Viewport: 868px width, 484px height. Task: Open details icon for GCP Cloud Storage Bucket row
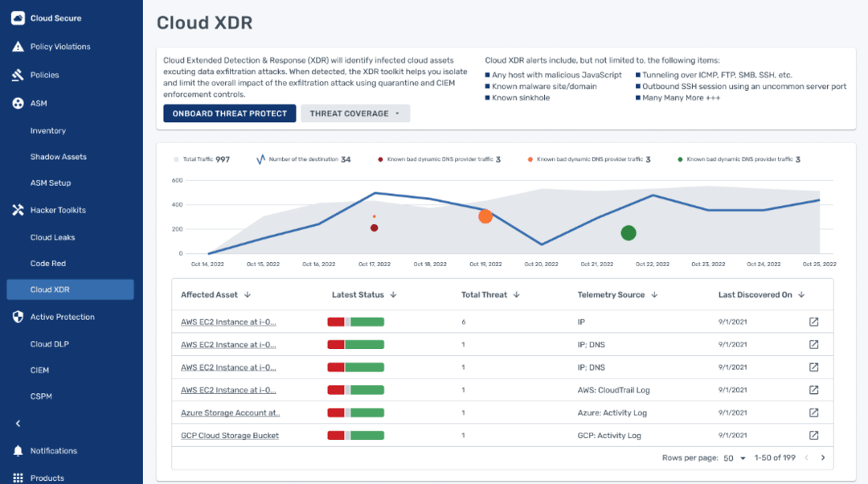813,435
